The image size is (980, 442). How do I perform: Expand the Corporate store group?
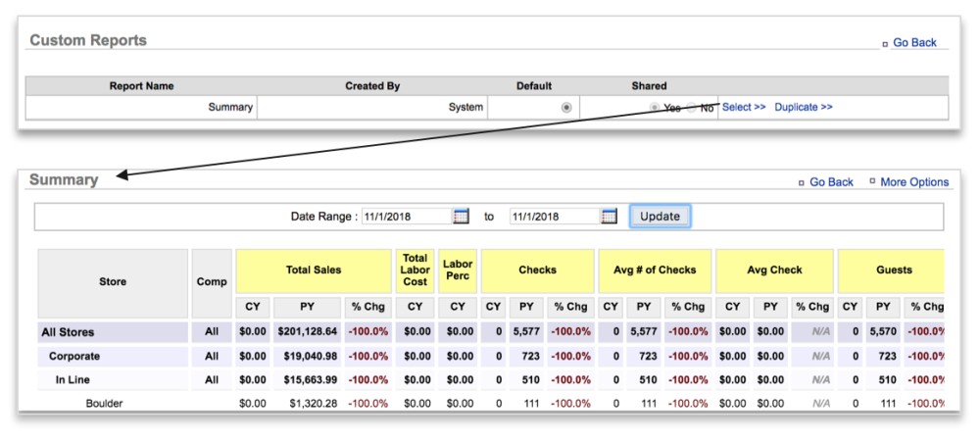tap(74, 356)
